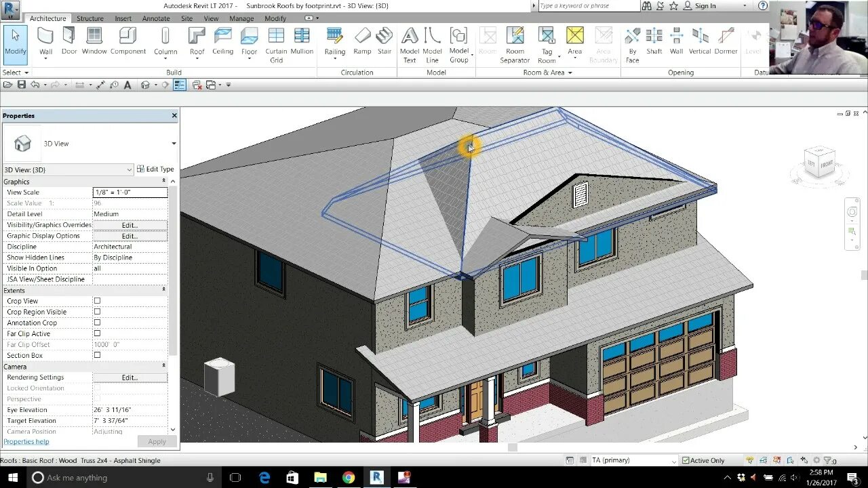Image resolution: width=868 pixels, height=488 pixels.
Task: Open the Annotate ribbon tab
Action: coord(156,18)
